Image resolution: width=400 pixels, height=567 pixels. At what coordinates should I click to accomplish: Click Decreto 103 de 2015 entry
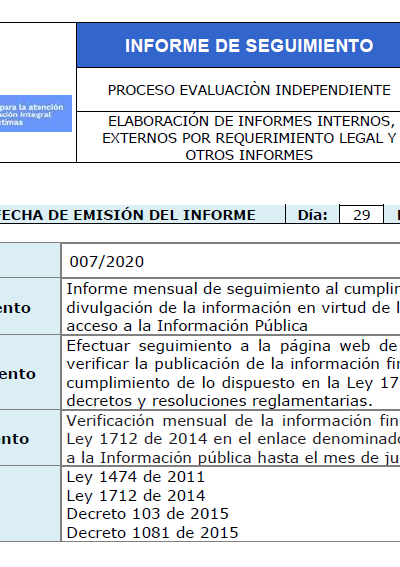[148, 514]
